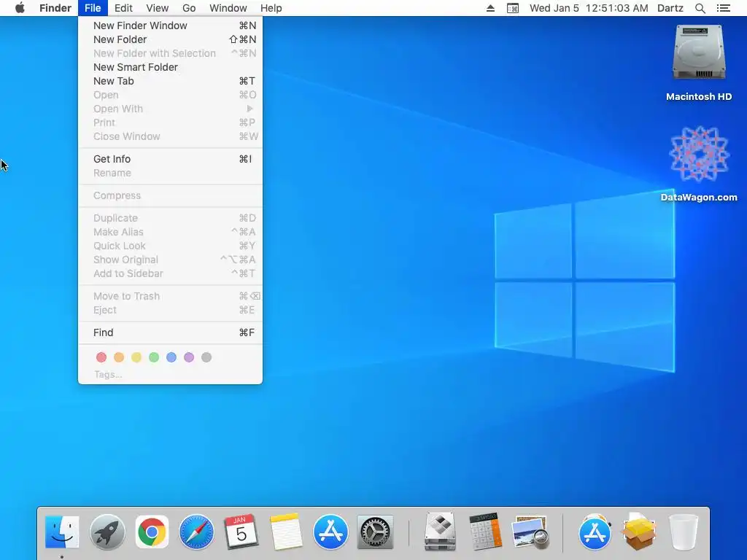Screen dimensions: 747x560
Task: Open the View menu
Action: pyautogui.click(x=158, y=8)
